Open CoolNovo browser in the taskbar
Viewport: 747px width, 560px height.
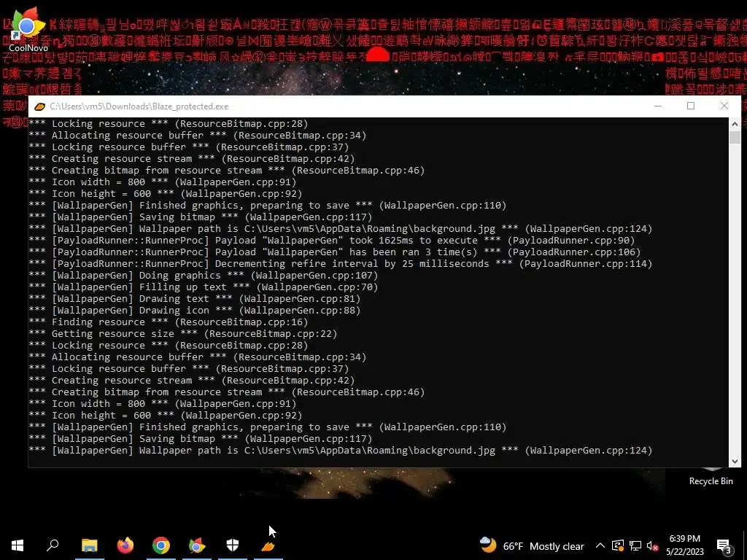pos(197,545)
